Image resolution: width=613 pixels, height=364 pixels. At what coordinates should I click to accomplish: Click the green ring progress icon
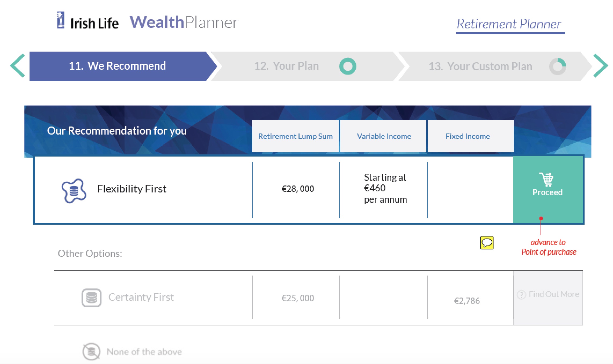pyautogui.click(x=348, y=66)
